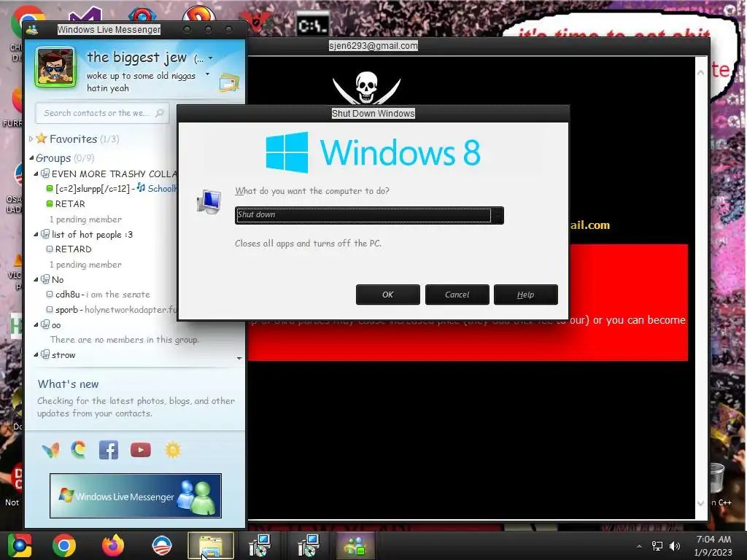Collapse the Groups category
This screenshot has height=560, width=747.
coord(31,157)
